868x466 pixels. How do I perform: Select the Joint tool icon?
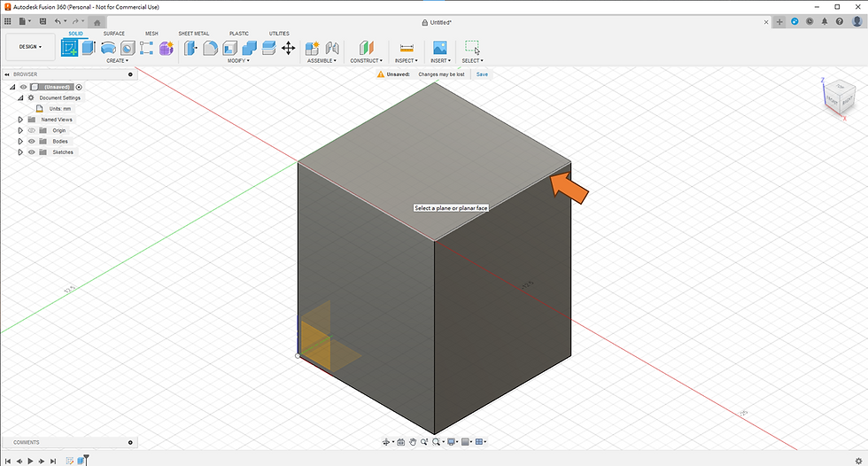point(331,48)
